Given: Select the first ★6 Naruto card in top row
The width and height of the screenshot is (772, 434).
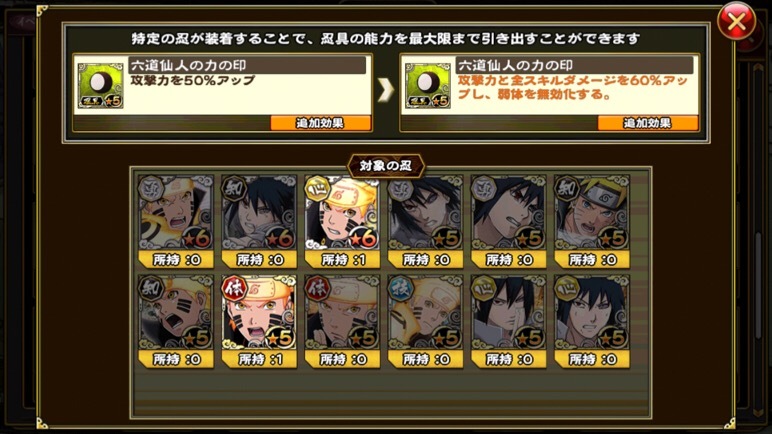Looking at the screenshot, I should (x=176, y=221).
